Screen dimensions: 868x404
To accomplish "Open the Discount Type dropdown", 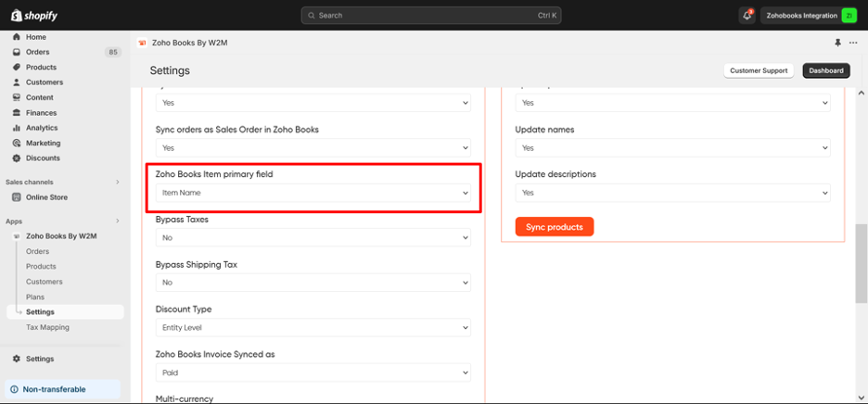I will click(x=313, y=327).
